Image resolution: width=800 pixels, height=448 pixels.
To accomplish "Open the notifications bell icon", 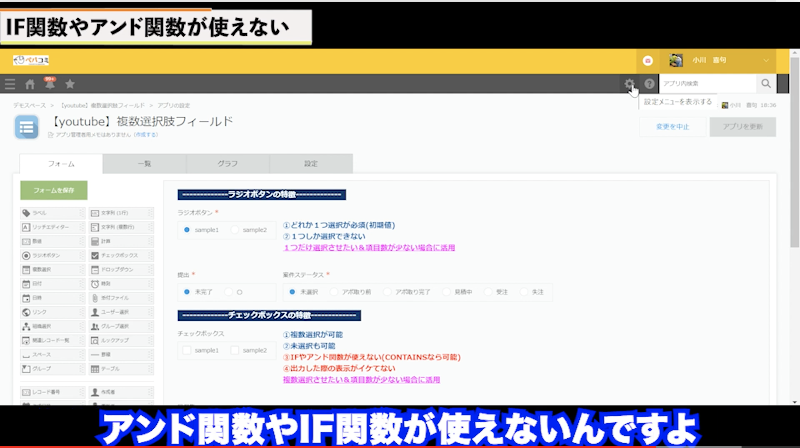I will click(x=50, y=85).
